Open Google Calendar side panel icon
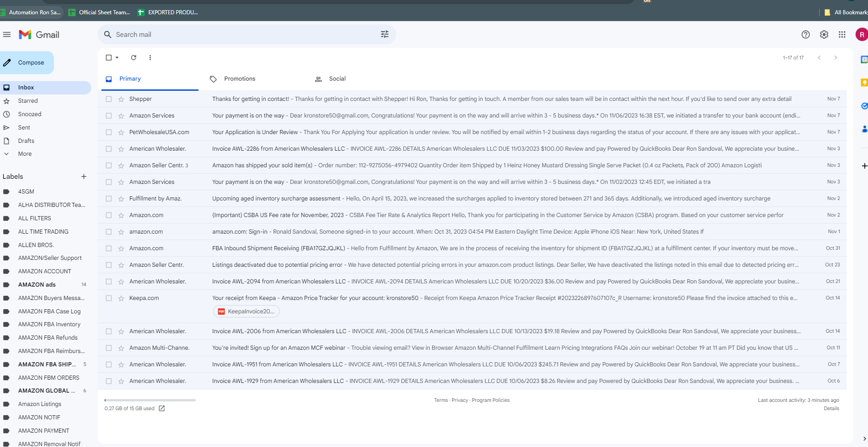 (x=864, y=59)
